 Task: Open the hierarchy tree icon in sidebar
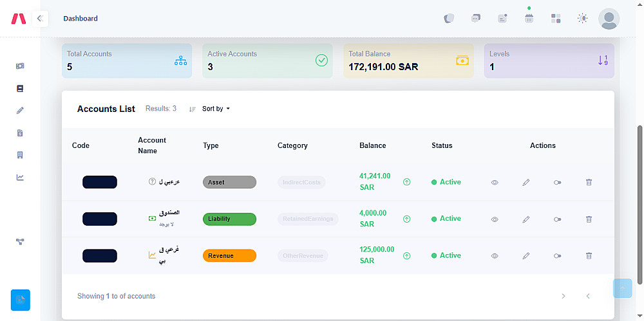[20, 242]
